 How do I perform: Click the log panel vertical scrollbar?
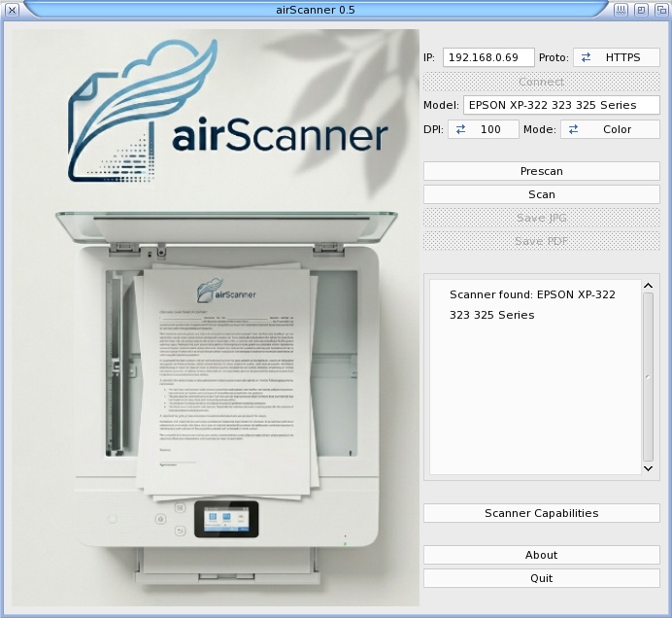[649, 377]
